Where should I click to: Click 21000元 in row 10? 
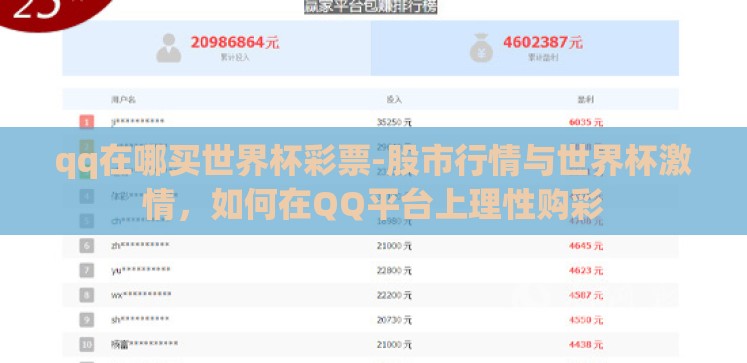(x=394, y=344)
